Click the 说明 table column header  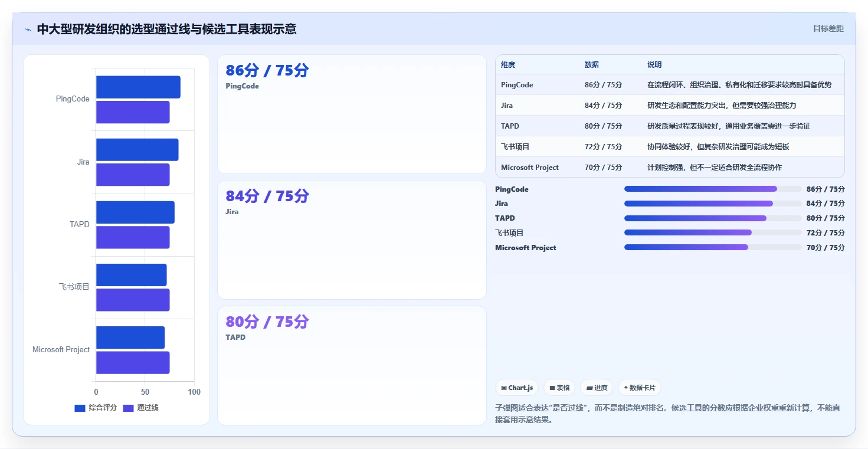coord(654,65)
